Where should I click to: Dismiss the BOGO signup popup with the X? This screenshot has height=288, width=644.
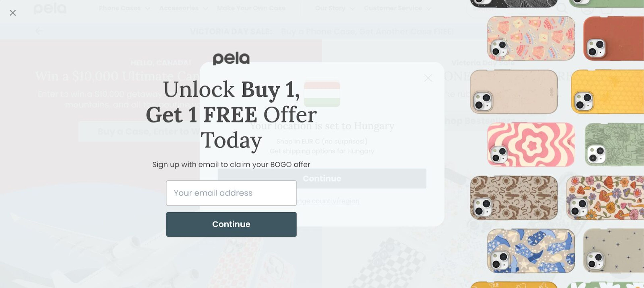click(x=13, y=13)
